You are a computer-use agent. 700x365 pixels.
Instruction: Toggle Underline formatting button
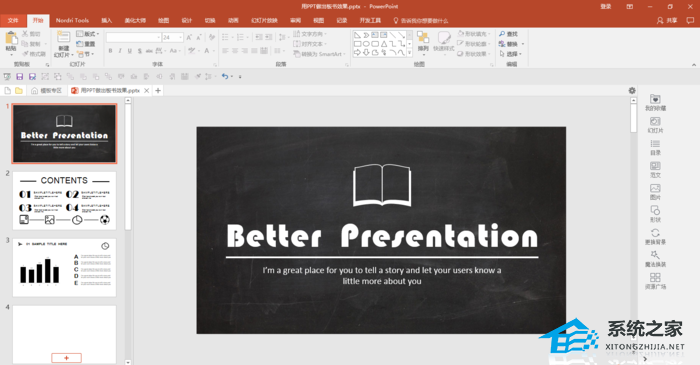[x=129, y=51]
